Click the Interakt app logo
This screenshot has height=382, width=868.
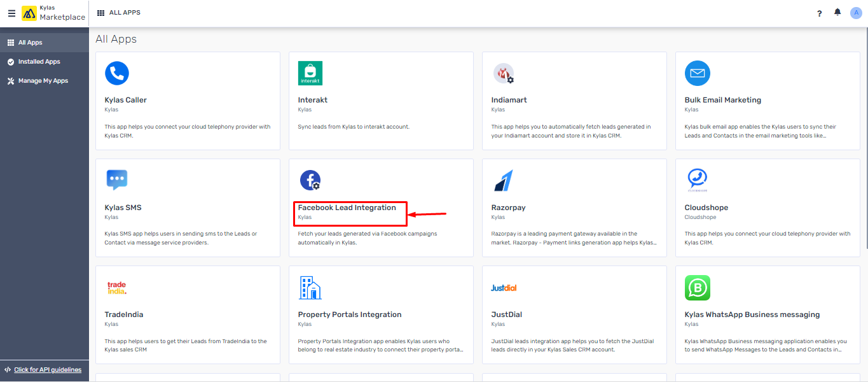[310, 73]
